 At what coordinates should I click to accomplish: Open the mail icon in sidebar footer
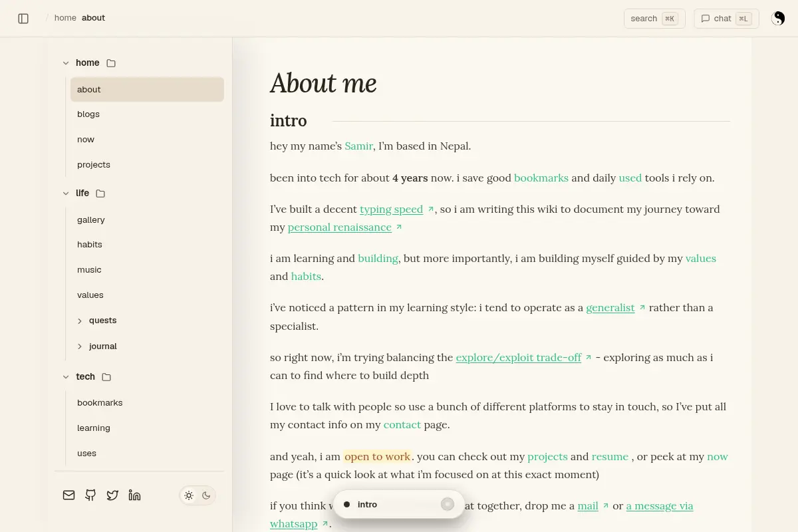(68, 495)
